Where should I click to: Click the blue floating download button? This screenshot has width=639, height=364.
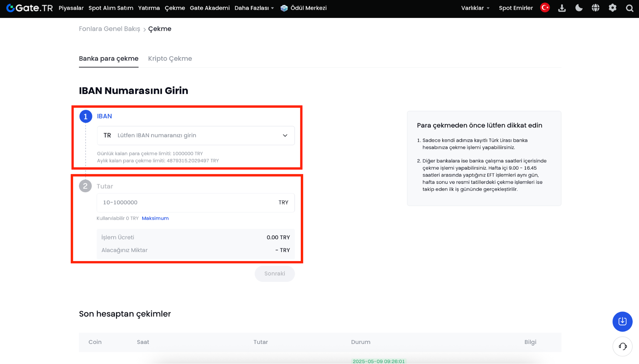pos(622,321)
